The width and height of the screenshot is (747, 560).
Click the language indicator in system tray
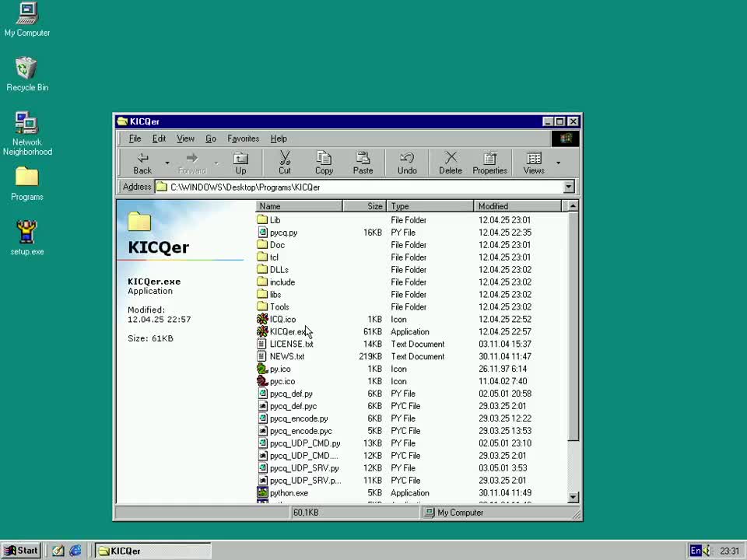[696, 551]
